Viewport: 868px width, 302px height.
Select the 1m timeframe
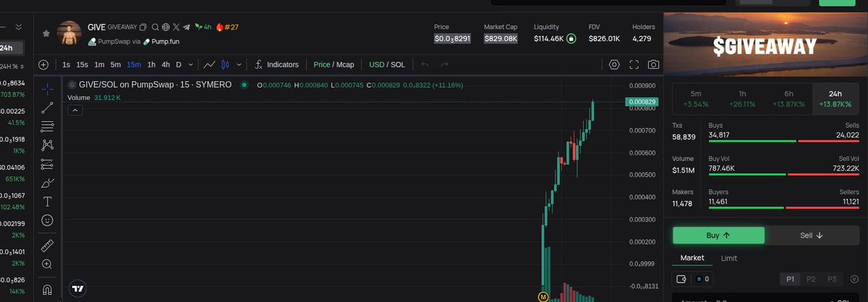tap(100, 64)
